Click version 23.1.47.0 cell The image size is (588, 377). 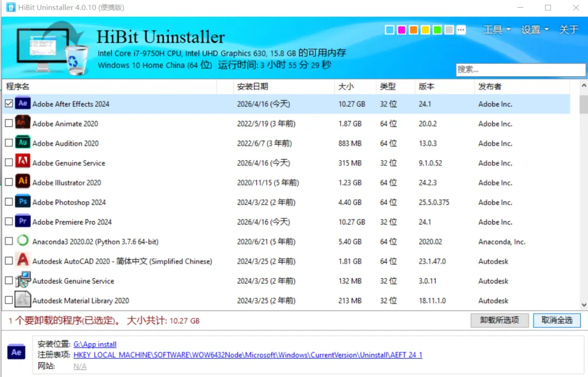(x=432, y=261)
